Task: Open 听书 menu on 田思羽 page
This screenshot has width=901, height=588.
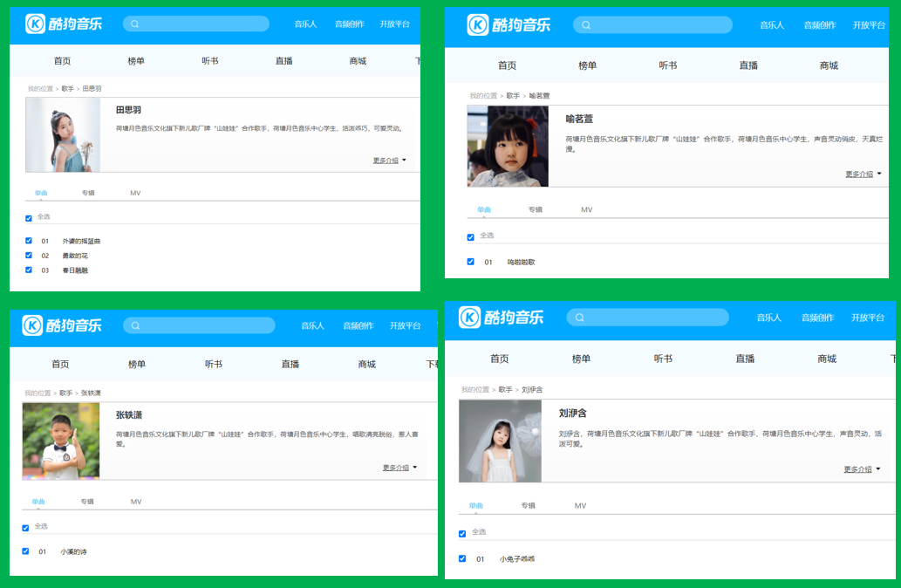Action: (209, 61)
